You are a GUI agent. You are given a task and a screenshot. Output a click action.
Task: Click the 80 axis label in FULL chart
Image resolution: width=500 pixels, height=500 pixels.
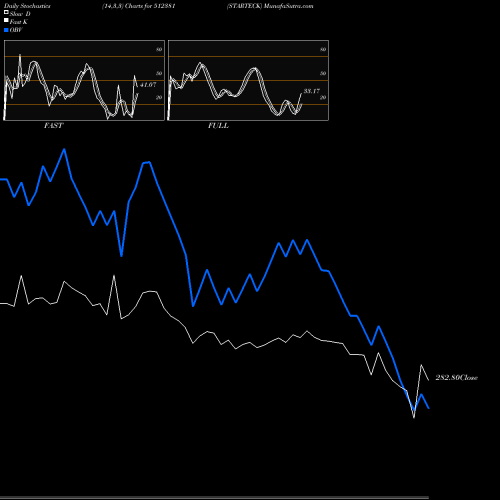tap(323, 49)
